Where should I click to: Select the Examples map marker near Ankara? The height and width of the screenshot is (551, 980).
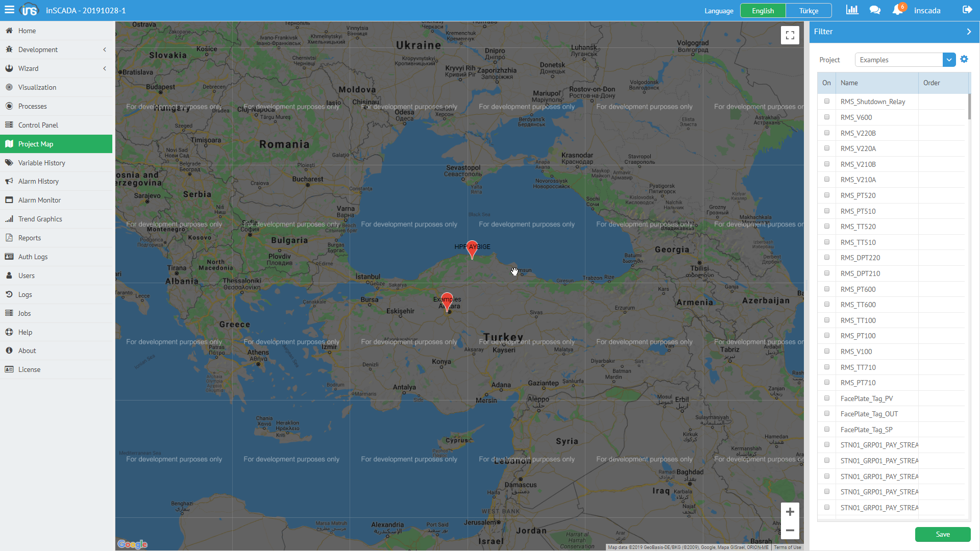447,303
